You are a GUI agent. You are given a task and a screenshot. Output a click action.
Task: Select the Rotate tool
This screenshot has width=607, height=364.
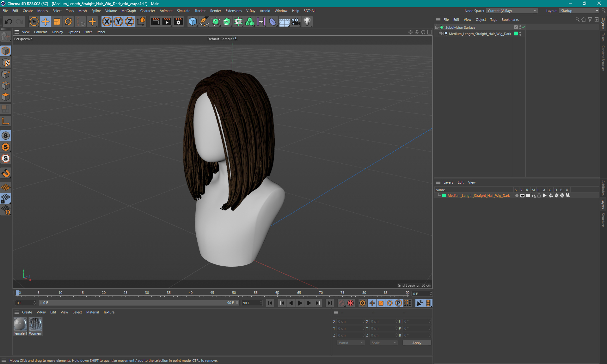(68, 21)
